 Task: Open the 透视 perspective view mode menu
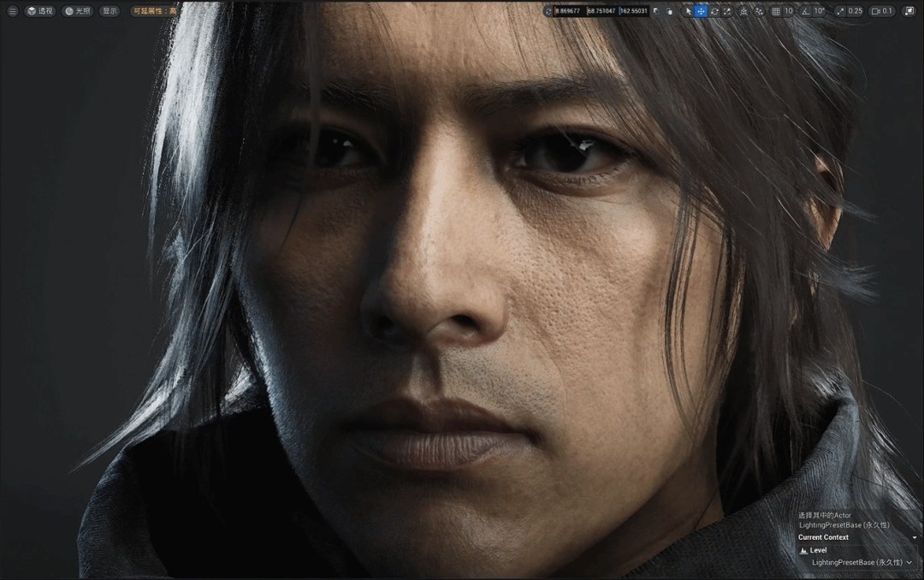[40, 11]
